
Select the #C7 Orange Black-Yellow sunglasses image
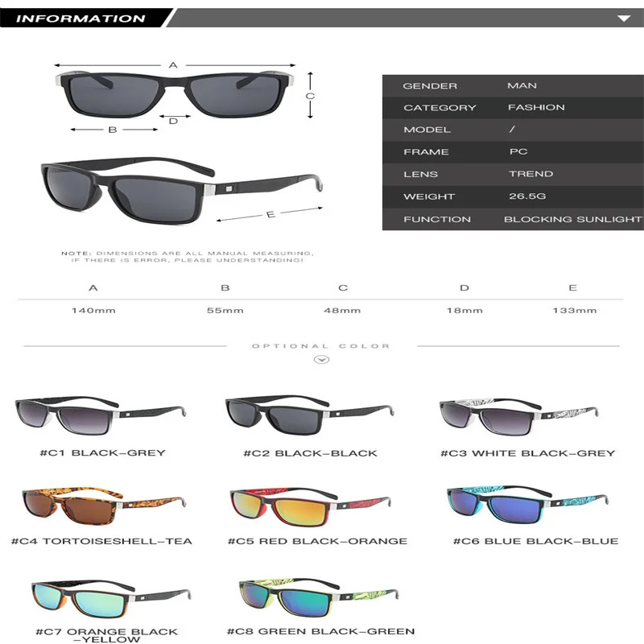pos(111,599)
